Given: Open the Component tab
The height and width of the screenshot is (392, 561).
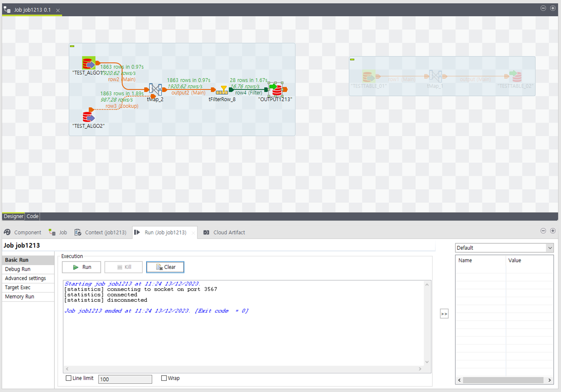Looking at the screenshot, I should click(23, 232).
